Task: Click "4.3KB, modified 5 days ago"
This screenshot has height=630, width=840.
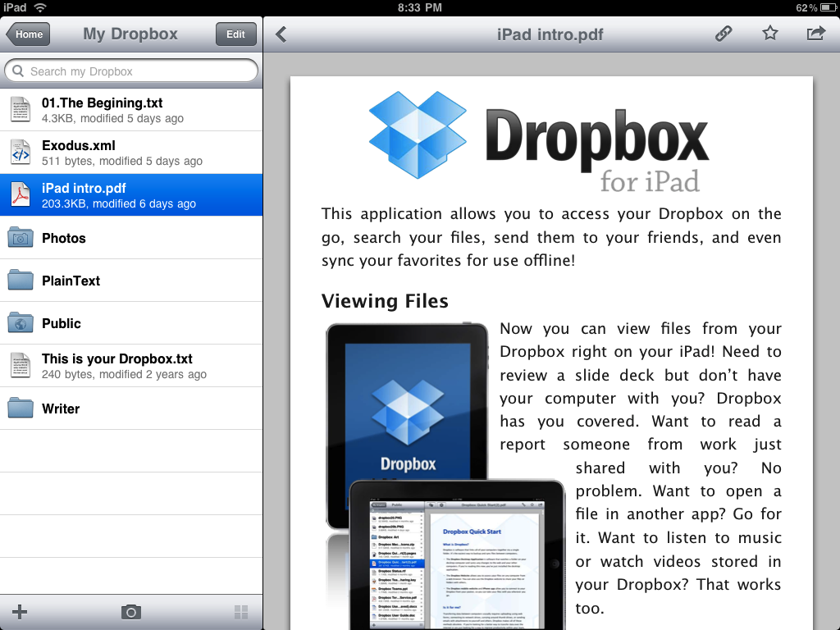Action: pyautogui.click(x=112, y=118)
